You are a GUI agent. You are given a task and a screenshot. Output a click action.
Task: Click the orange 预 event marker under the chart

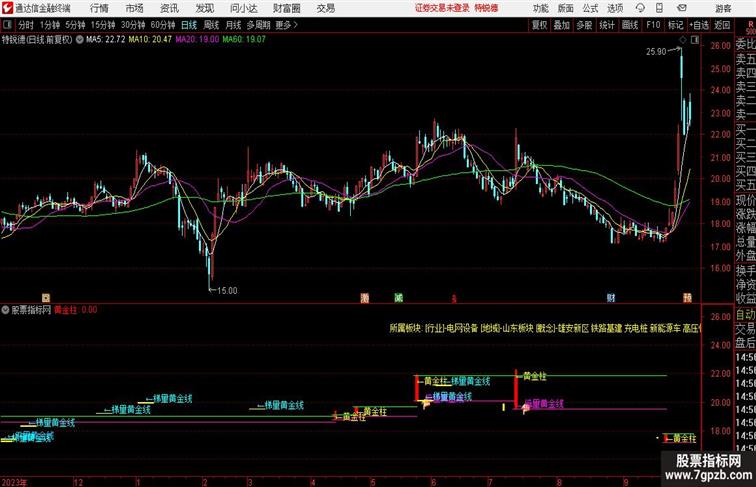tap(687, 298)
